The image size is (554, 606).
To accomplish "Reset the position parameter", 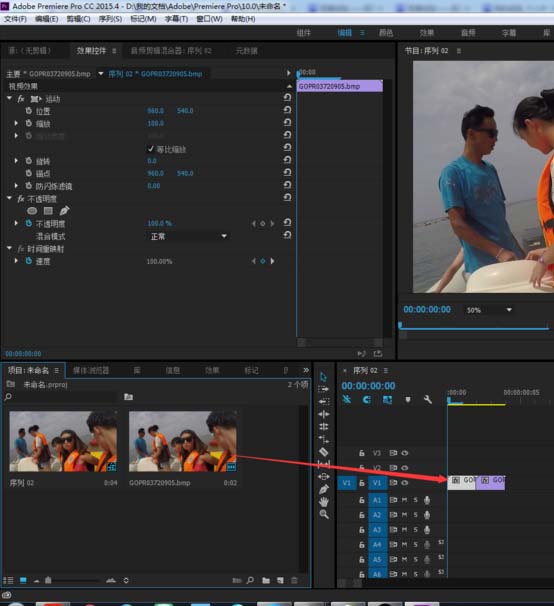I will [287, 110].
